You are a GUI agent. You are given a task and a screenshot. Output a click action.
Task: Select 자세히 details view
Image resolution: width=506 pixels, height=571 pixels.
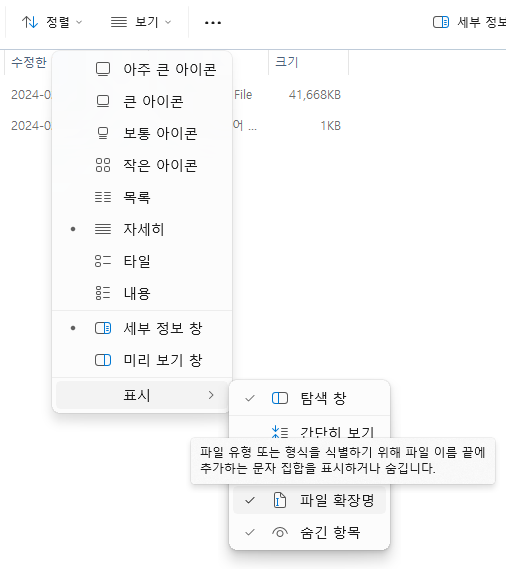[x=142, y=229]
